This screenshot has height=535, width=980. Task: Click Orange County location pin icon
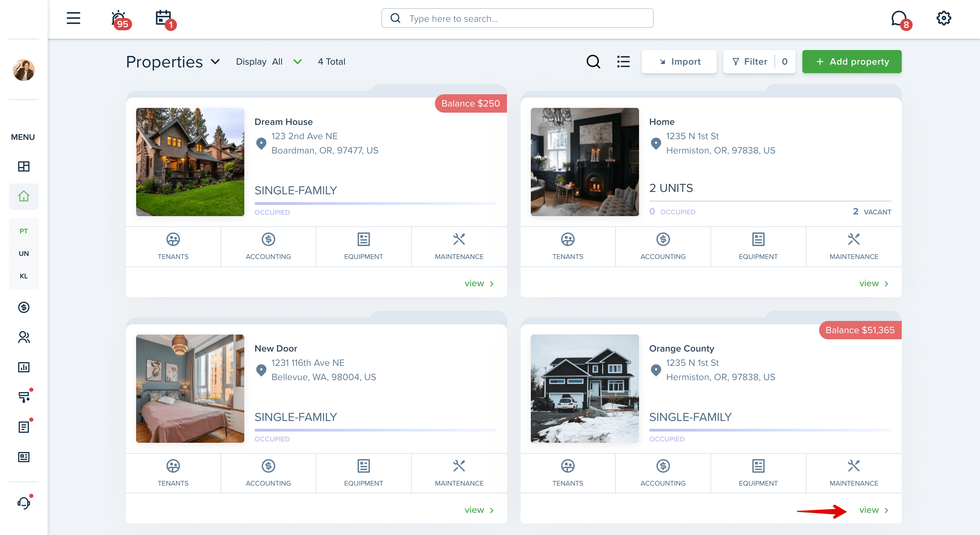[656, 370]
